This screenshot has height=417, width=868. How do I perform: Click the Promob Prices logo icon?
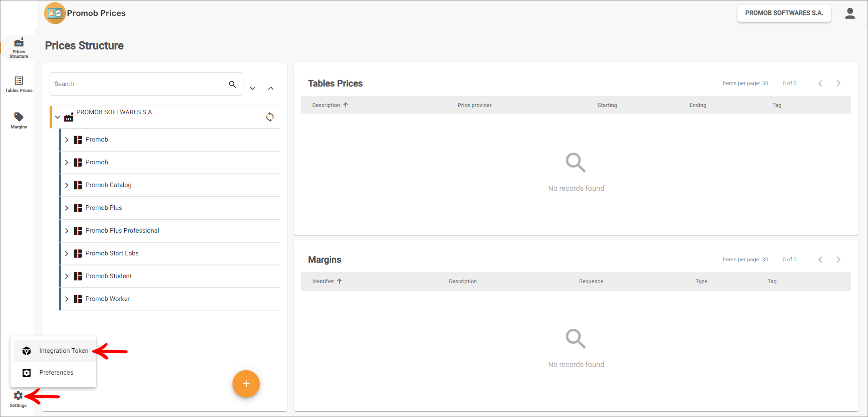(55, 13)
